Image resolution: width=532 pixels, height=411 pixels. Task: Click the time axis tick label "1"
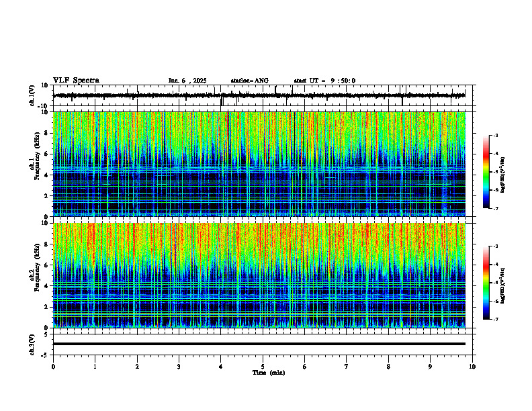click(95, 367)
